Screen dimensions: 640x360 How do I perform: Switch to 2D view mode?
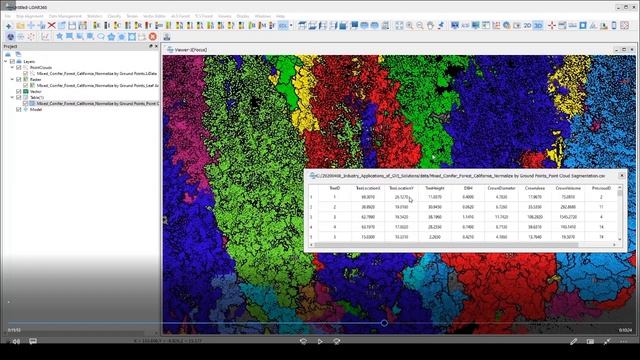coord(527,26)
